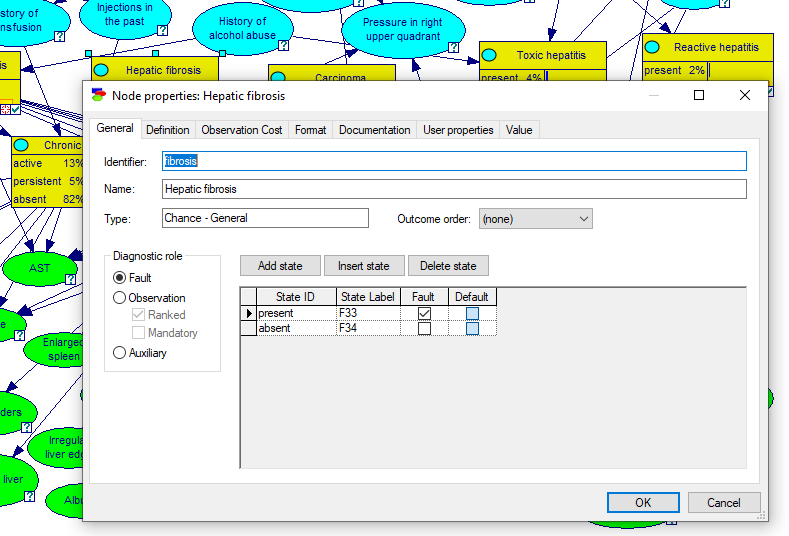Select the Fault diagnostic role
Screen dimensions: 789x536
132,278
